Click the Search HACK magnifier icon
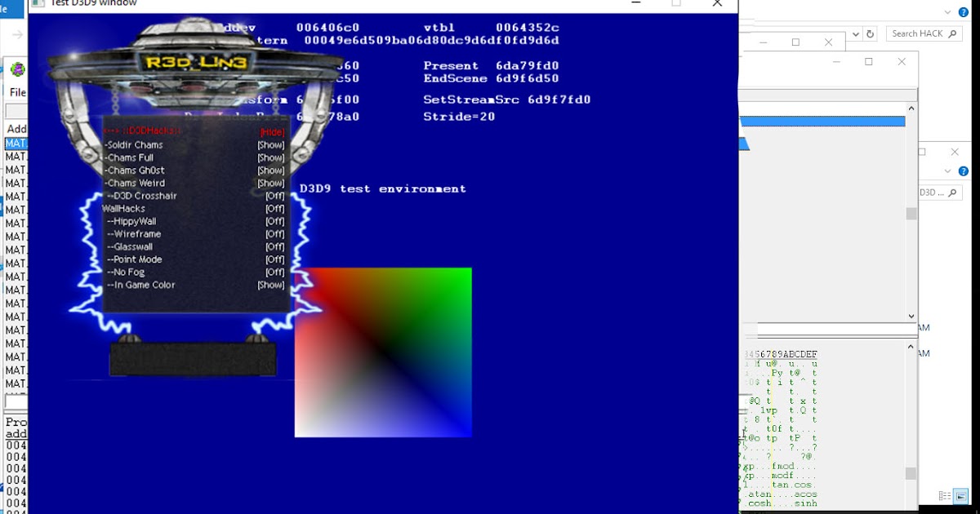The image size is (980, 514). click(x=952, y=33)
